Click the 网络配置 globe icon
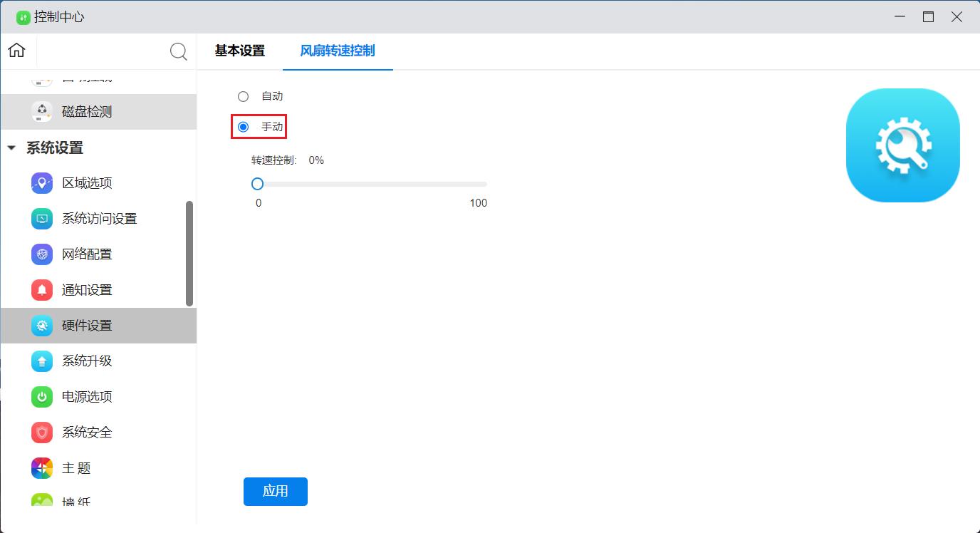980x533 pixels. coord(42,254)
